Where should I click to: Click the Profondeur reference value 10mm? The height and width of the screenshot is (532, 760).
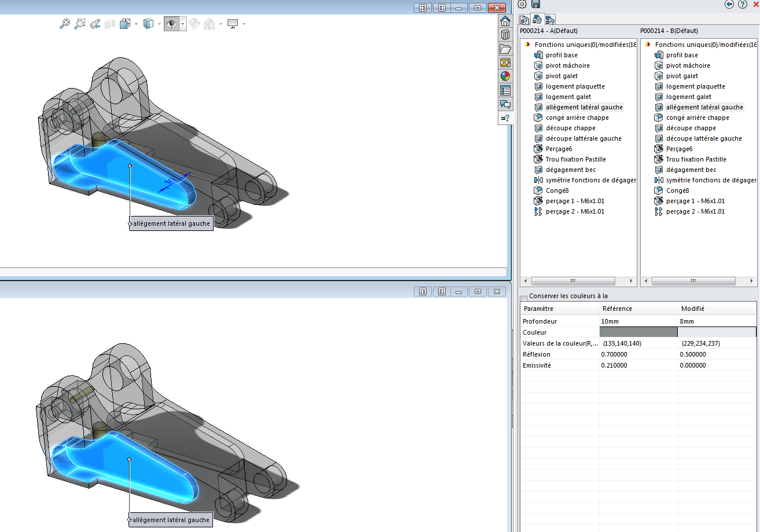click(x=610, y=321)
